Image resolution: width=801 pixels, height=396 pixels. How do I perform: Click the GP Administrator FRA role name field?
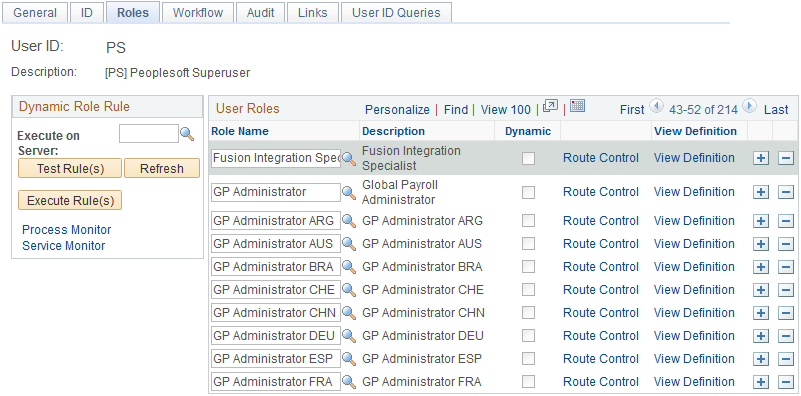276,382
